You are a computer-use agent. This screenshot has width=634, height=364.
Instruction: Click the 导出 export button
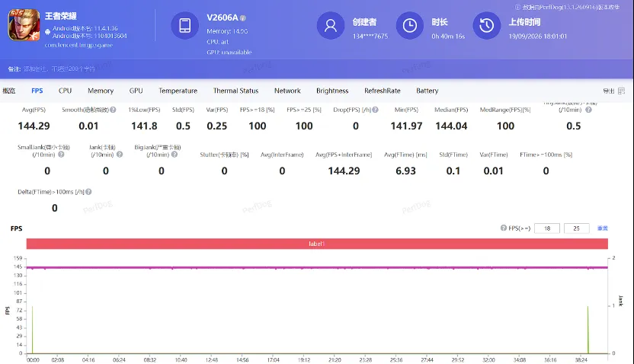tap(609, 91)
